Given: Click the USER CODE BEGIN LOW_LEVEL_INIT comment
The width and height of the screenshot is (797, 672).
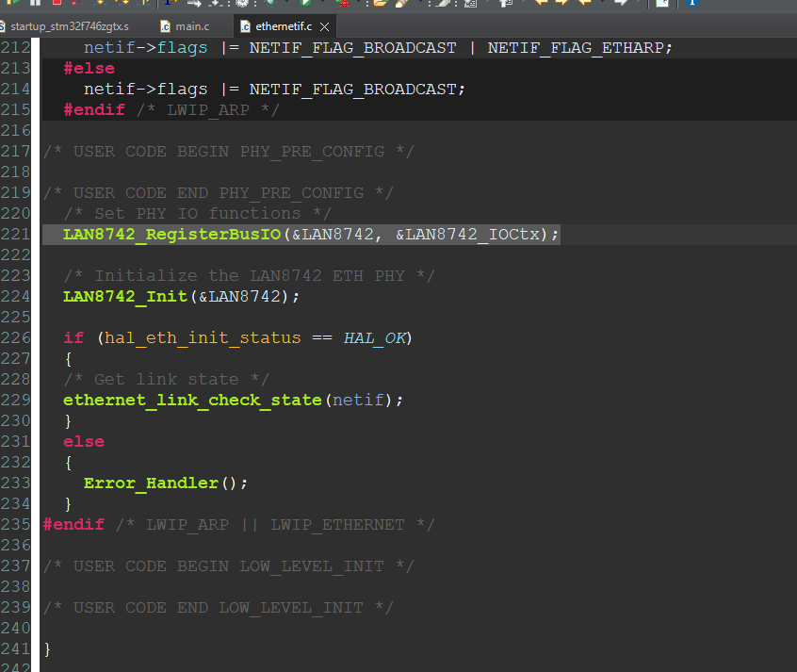Looking at the screenshot, I should [x=229, y=566].
